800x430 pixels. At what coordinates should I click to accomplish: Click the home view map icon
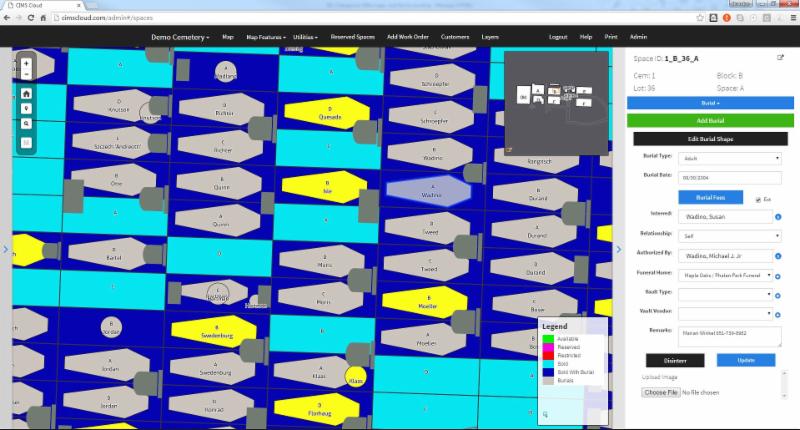pyautogui.click(x=26, y=94)
